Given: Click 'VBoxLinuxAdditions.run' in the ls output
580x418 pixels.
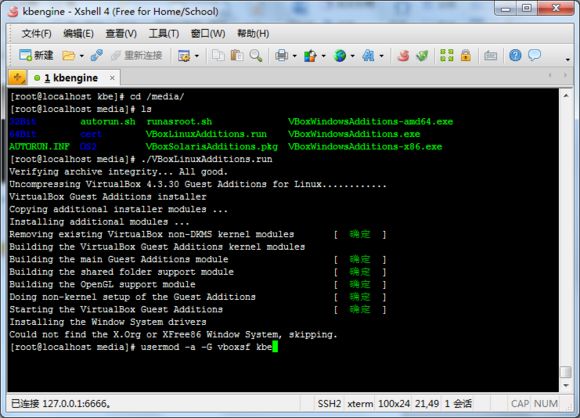Looking at the screenshot, I should (x=206, y=134).
